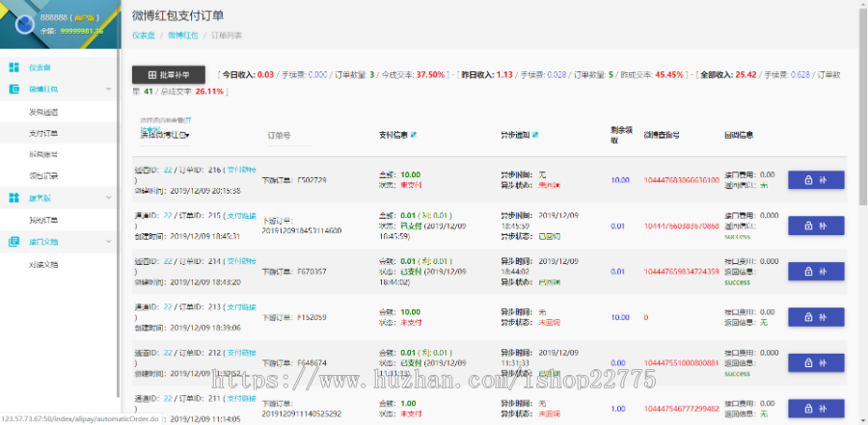
Task: Open 对接文档 in the sidebar
Action: pos(43,264)
